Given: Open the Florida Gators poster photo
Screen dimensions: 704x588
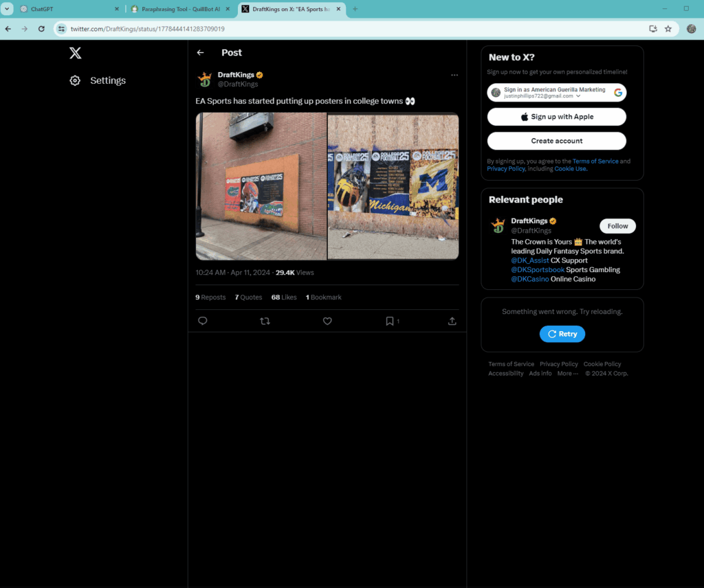Looking at the screenshot, I should click(261, 186).
